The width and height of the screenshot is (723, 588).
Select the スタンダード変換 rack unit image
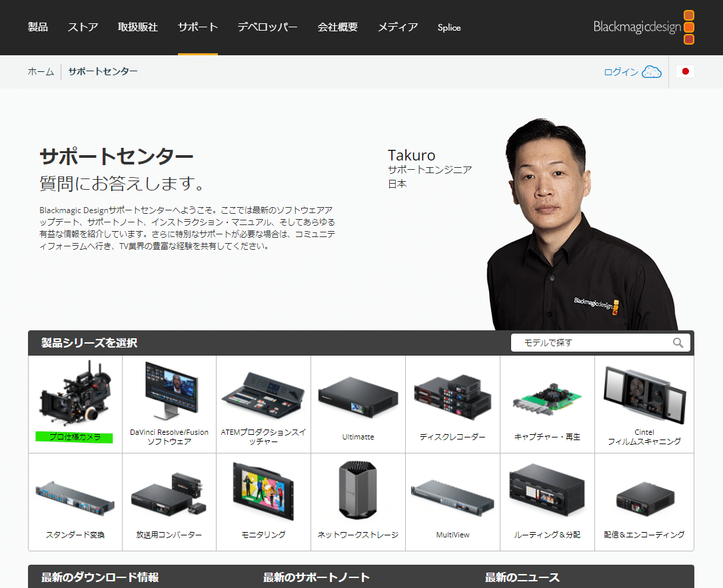[x=75, y=497]
